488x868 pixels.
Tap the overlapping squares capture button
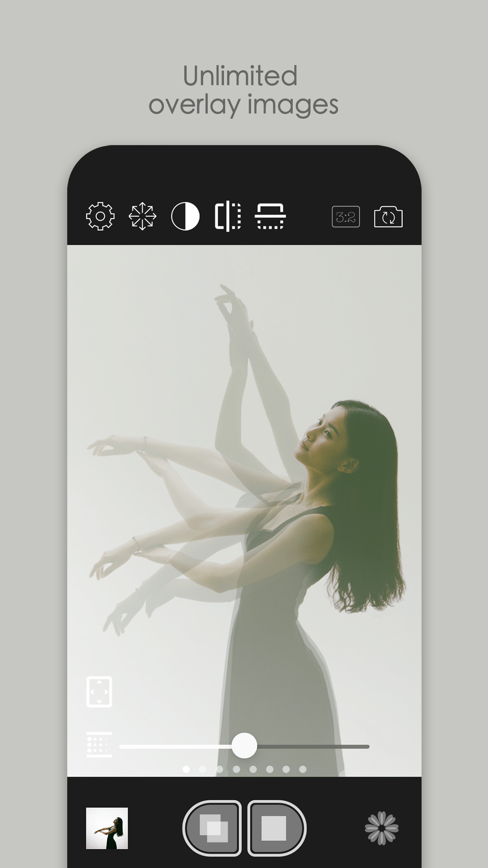[x=213, y=828]
